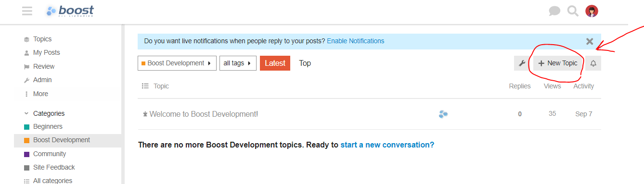Click the Enable Notifications link

click(x=356, y=41)
